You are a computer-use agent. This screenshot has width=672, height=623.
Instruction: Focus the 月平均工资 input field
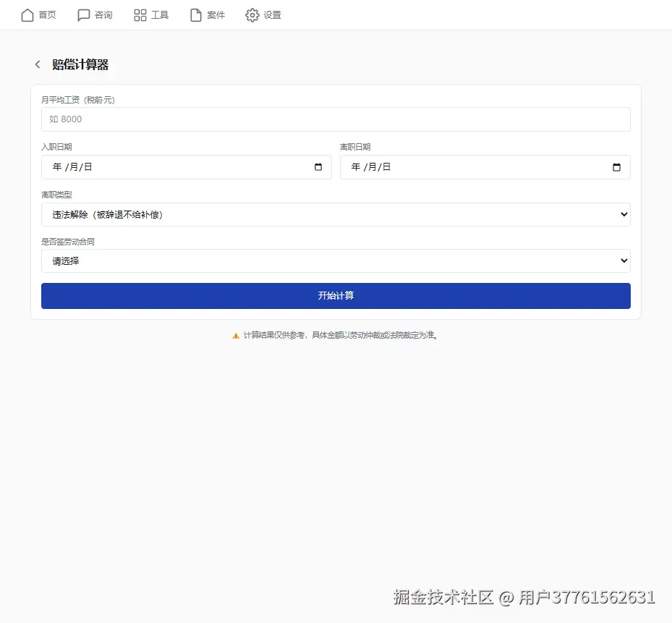click(x=336, y=119)
